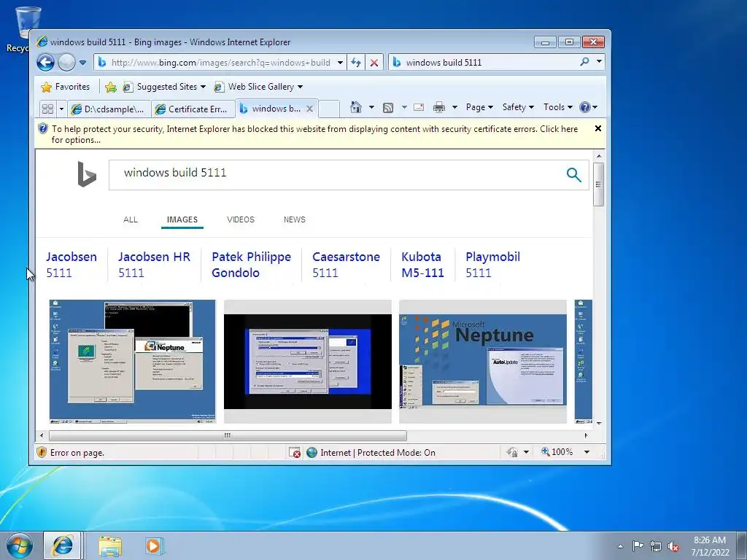Click the Read Mail icon
Image resolution: width=747 pixels, height=560 pixels.
click(419, 107)
